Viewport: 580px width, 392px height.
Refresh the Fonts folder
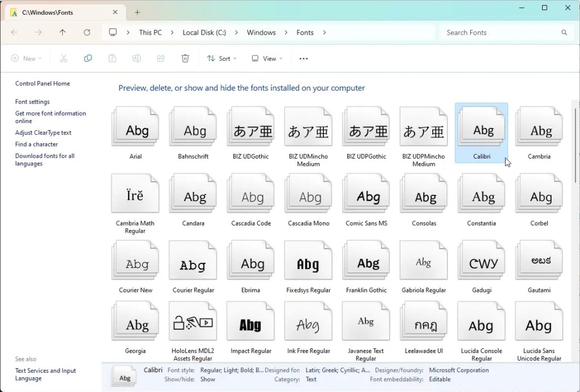(87, 32)
